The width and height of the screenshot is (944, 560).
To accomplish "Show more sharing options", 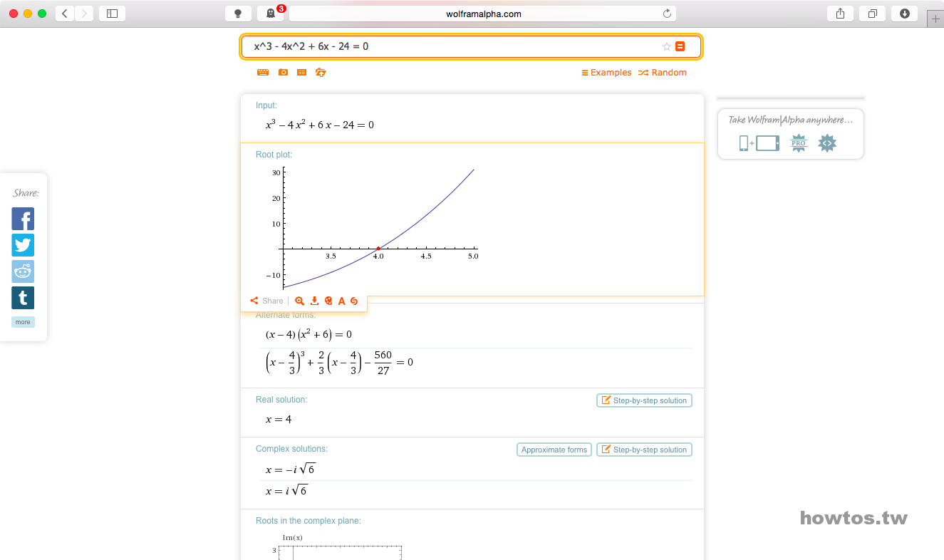I will click(23, 322).
